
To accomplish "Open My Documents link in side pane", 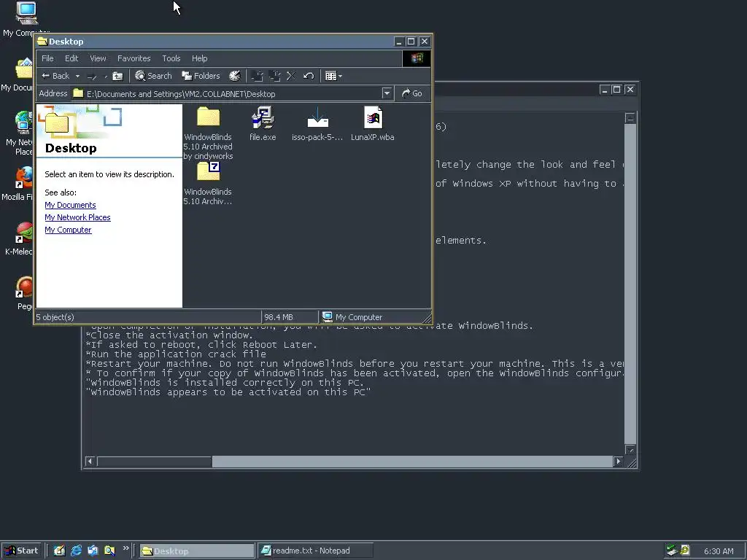I will [70, 205].
